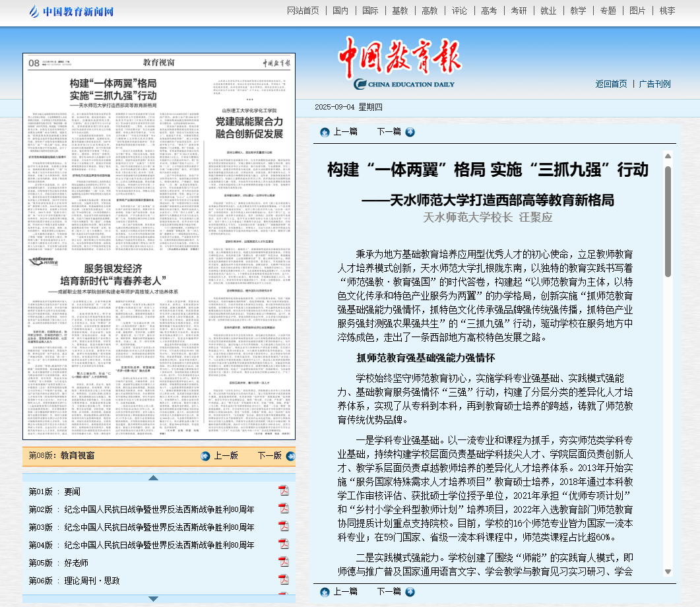Image resolution: width=700 pixels, height=607 pixels.
Task: Click the 上一版 blue arrow icon
Action: (x=205, y=456)
